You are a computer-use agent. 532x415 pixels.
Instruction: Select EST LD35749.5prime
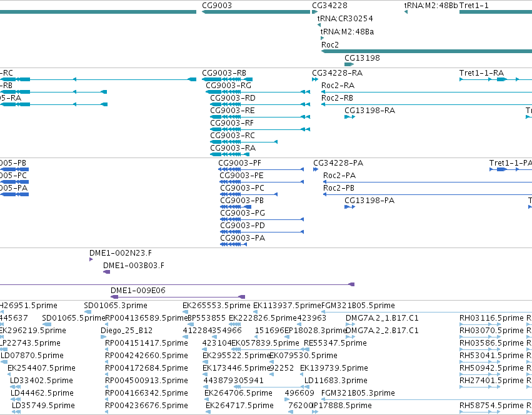[x=43, y=406]
